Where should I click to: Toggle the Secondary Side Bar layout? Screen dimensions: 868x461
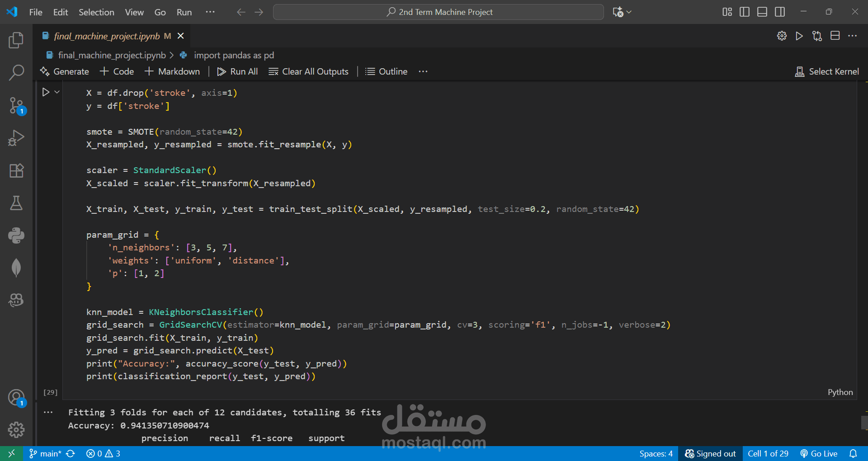pyautogui.click(x=780, y=12)
